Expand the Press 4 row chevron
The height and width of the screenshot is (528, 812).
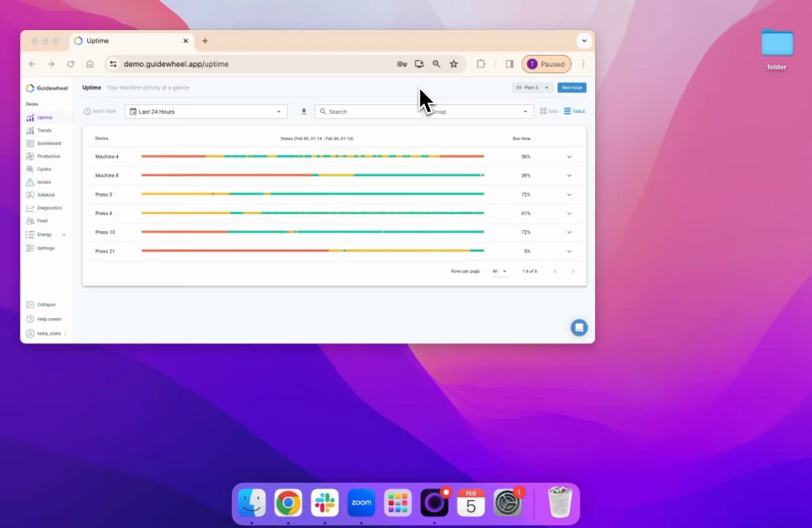pyautogui.click(x=569, y=213)
